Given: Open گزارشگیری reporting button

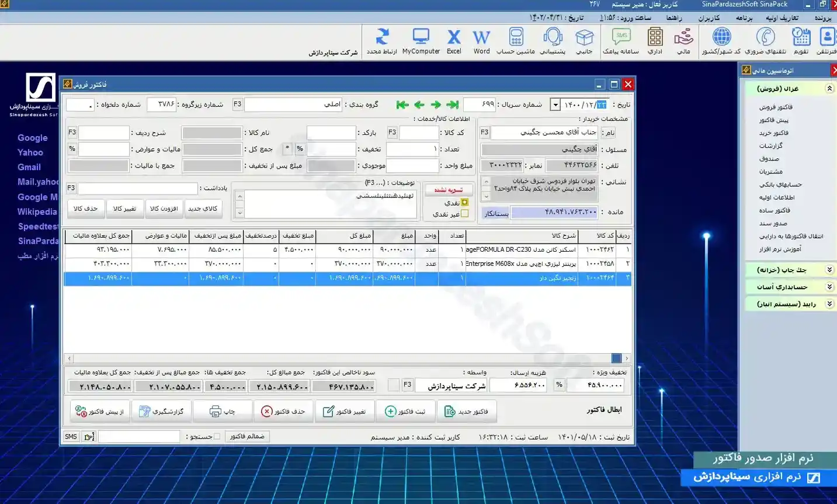Looking at the screenshot, I should (161, 412).
